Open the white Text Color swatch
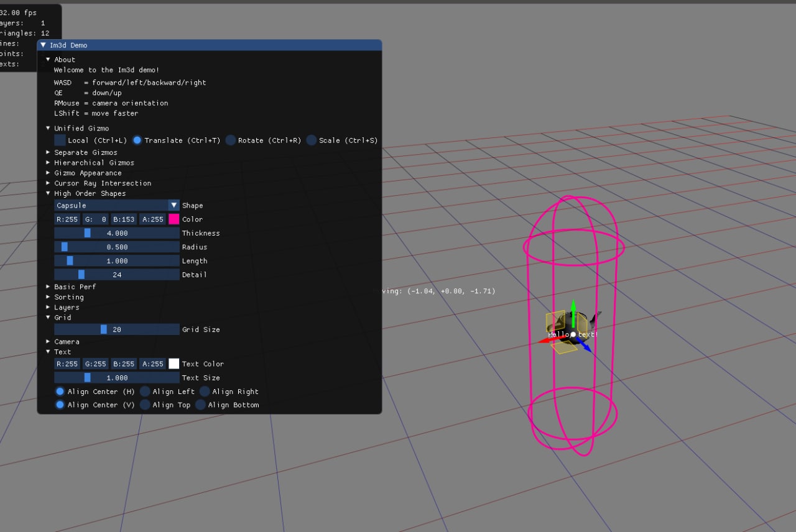Viewport: 796px width, 532px height. click(x=174, y=364)
